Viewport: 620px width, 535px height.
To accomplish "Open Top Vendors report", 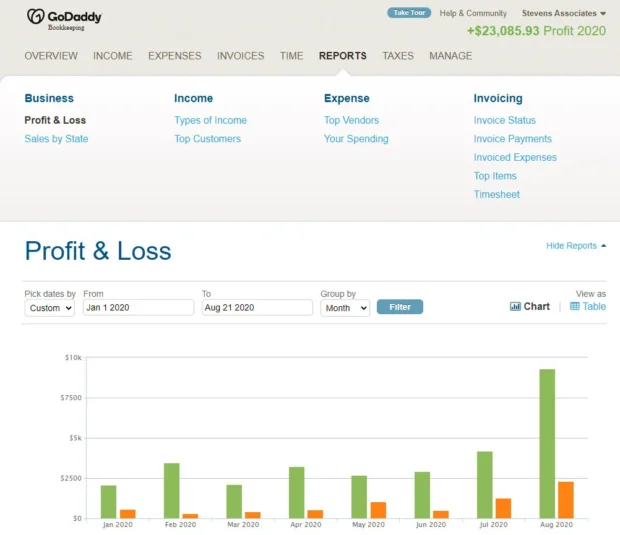I will tap(351, 120).
